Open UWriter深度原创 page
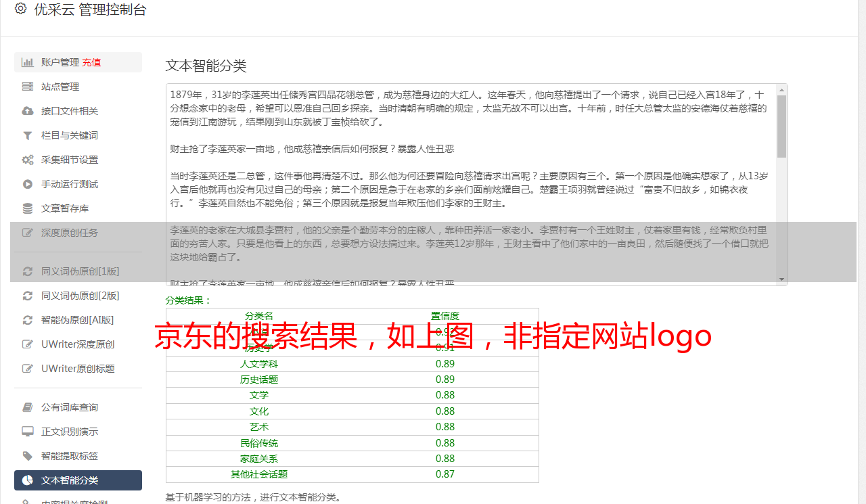Image resolution: width=866 pixels, height=504 pixels. pyautogui.click(x=78, y=344)
